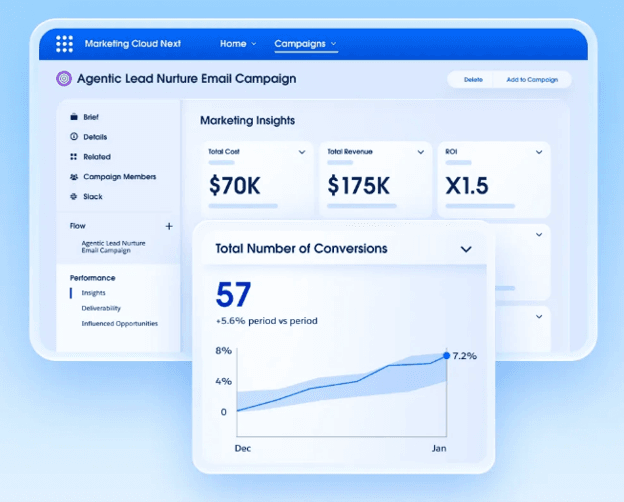Click the Flow section label
Image resolution: width=624 pixels, height=502 pixels.
78,226
